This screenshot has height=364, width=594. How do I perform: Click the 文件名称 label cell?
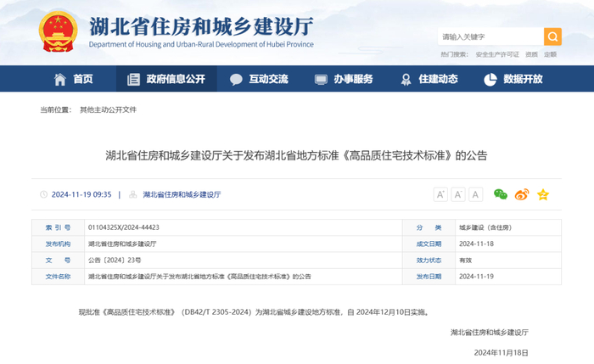pyautogui.click(x=58, y=277)
